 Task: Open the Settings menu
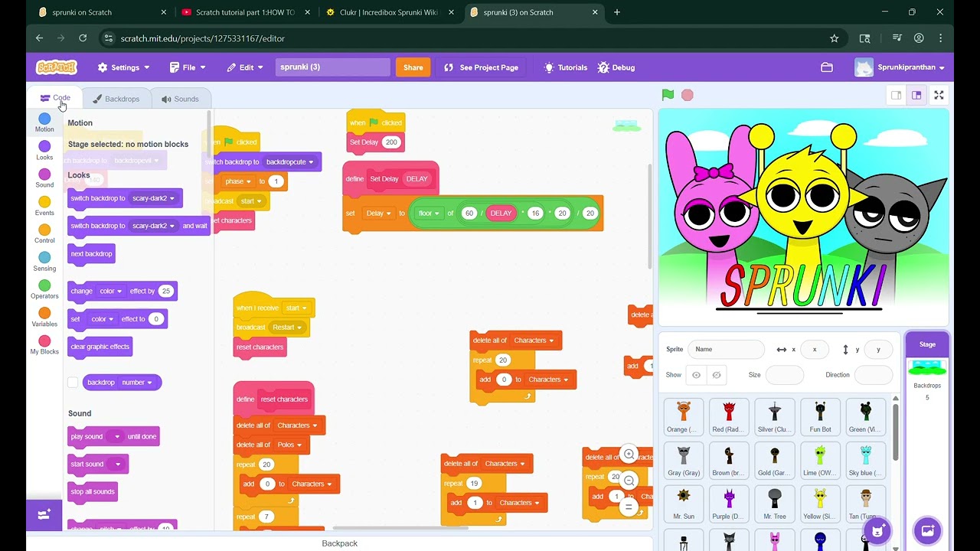pyautogui.click(x=123, y=67)
